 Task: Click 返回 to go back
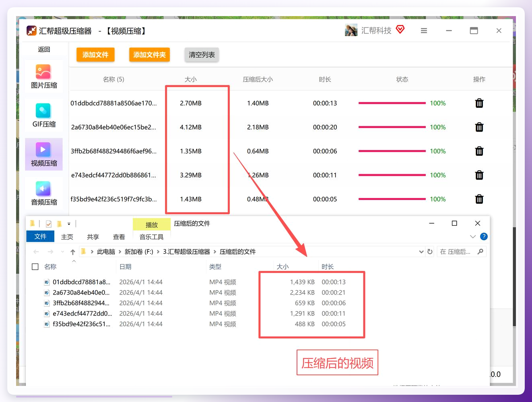(x=44, y=49)
